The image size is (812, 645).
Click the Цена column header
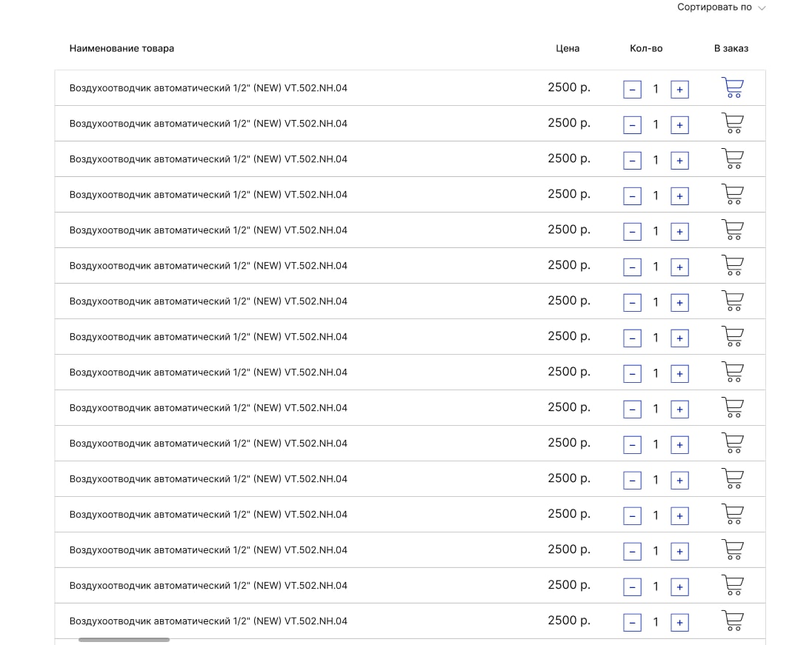pos(568,48)
